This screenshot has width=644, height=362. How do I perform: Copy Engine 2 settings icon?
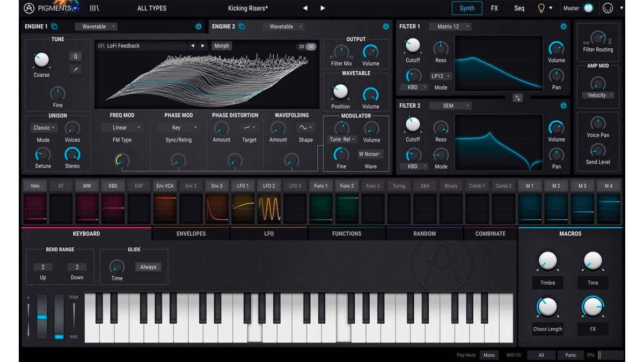tap(241, 26)
